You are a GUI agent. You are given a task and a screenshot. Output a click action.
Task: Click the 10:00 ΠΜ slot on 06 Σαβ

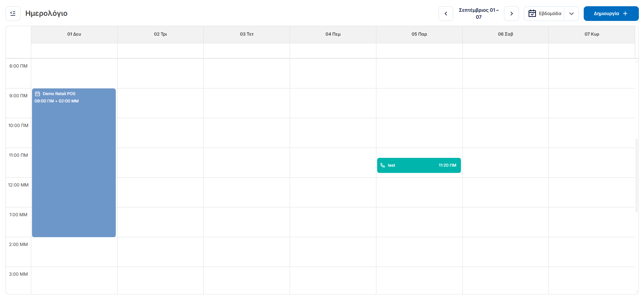(505, 133)
